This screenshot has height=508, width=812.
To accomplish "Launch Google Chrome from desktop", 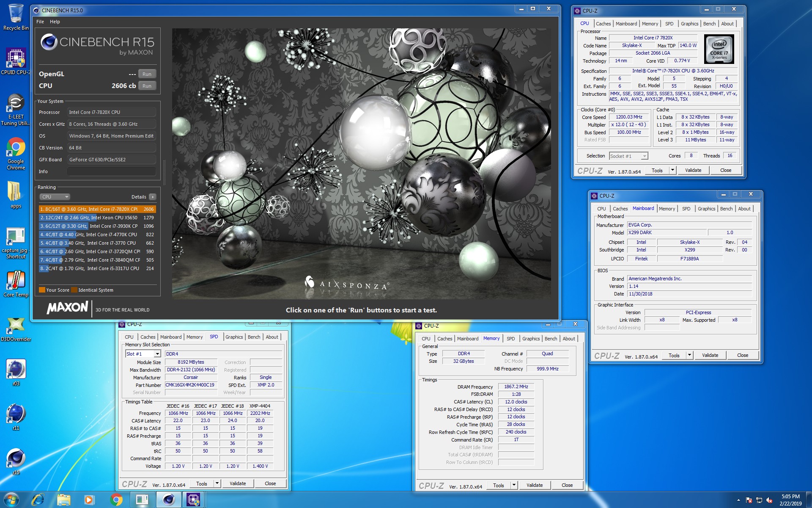I will point(16,154).
